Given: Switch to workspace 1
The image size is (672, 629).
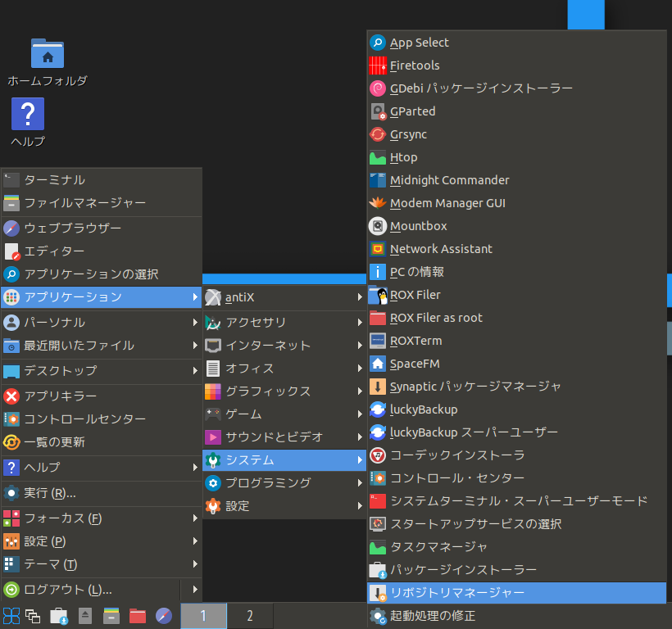Looking at the screenshot, I should pyautogui.click(x=203, y=616).
